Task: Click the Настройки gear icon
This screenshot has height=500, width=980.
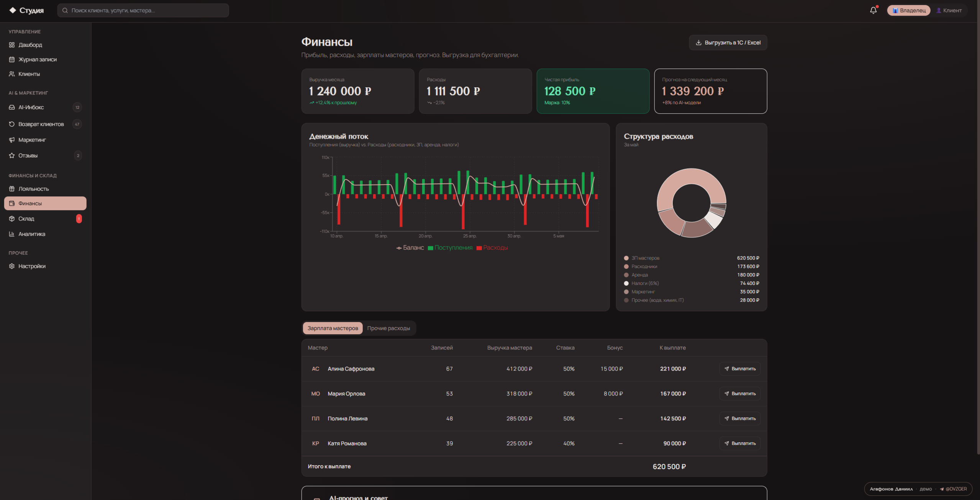Action: [x=12, y=266]
